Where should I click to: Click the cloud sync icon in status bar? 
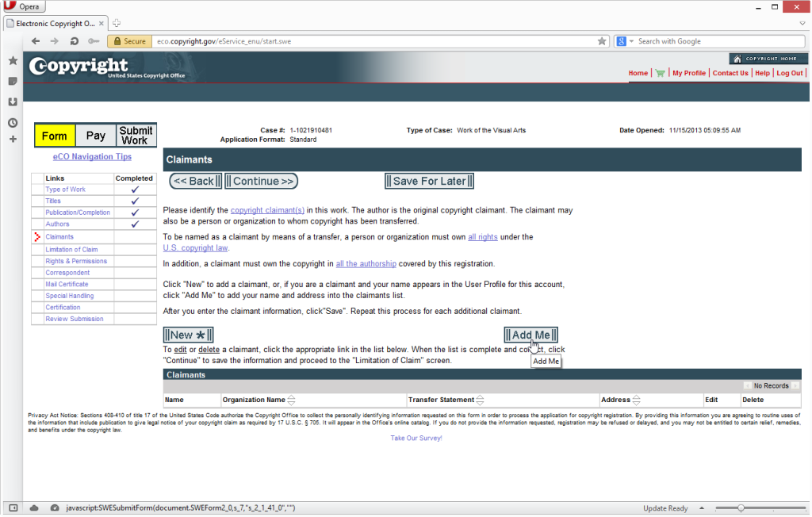34,508
